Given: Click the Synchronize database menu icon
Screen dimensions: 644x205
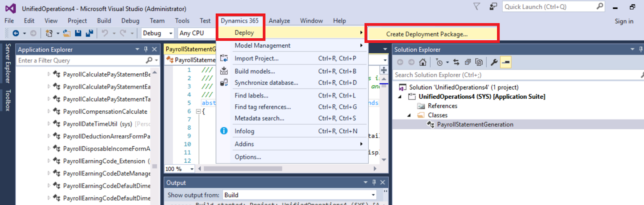Looking at the screenshot, I should [x=224, y=83].
